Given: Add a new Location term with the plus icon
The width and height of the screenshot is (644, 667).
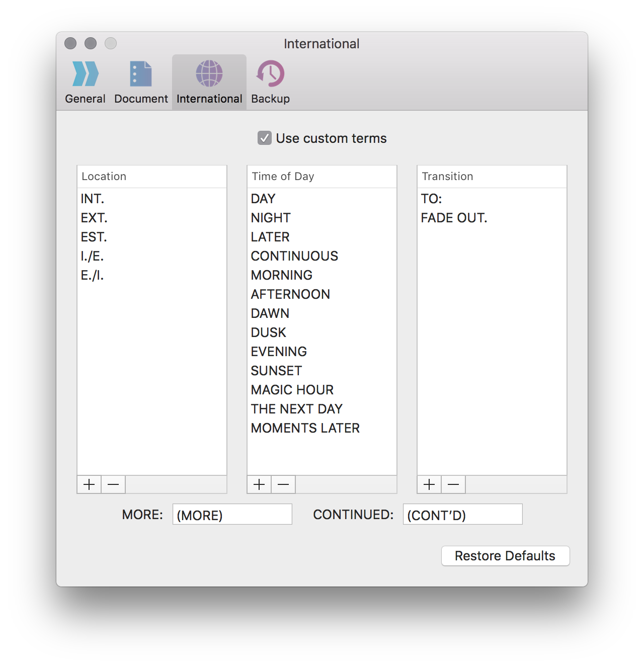Looking at the screenshot, I should pos(89,484).
